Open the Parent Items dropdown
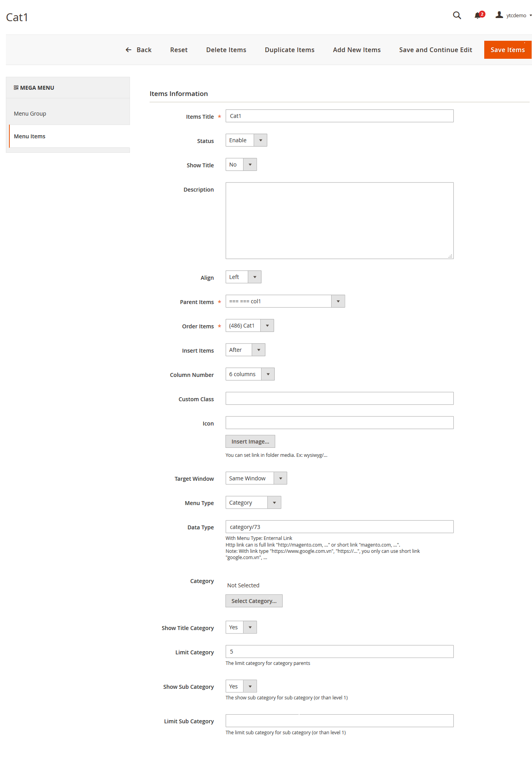Image resolution: width=532 pixels, height=766 pixels. tap(285, 301)
